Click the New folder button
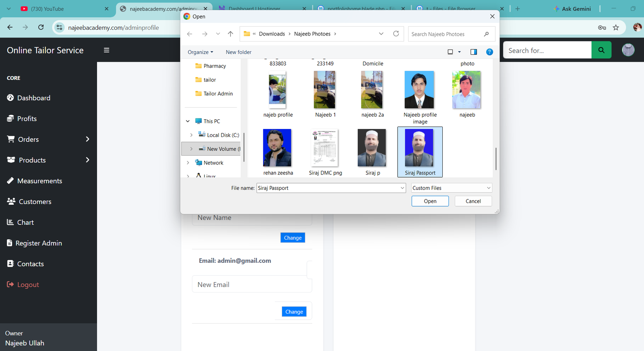 coord(238,52)
